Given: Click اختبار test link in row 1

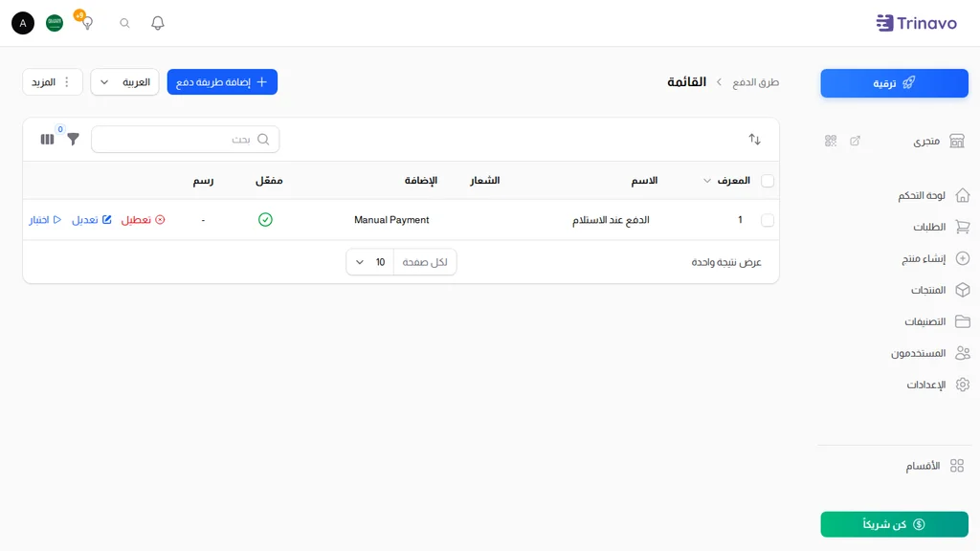Looking at the screenshot, I should click(x=45, y=220).
